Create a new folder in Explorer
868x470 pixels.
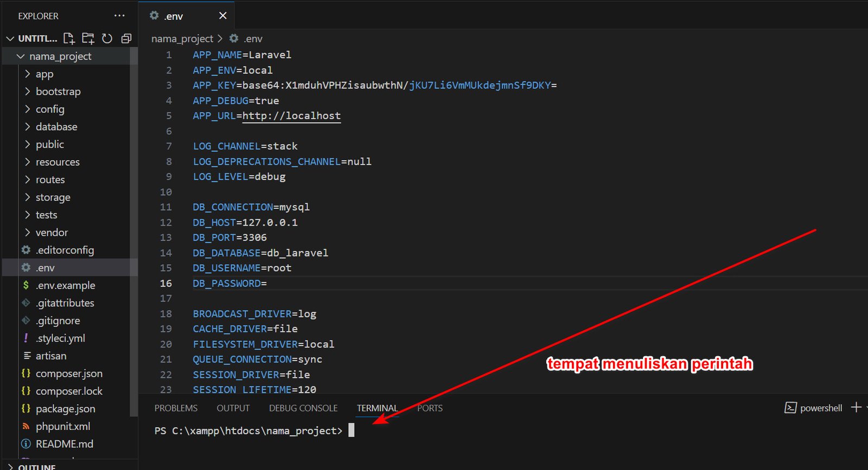click(88, 38)
